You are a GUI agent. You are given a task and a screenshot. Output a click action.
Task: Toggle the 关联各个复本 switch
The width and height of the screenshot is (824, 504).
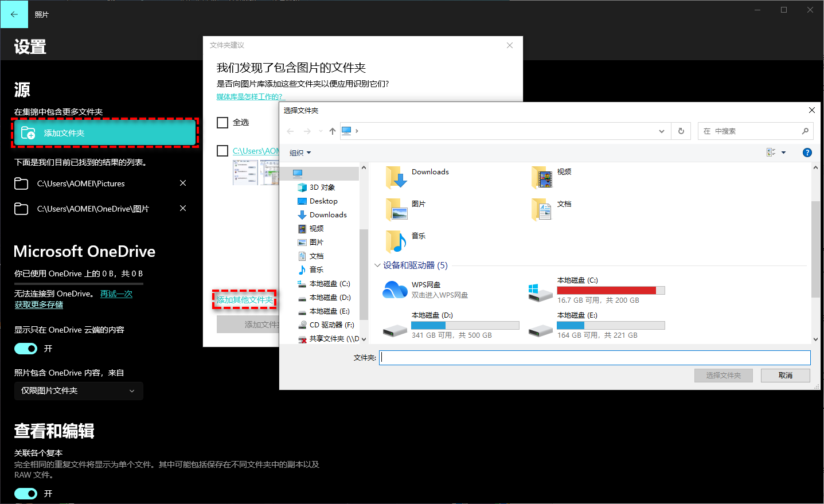[x=26, y=494]
